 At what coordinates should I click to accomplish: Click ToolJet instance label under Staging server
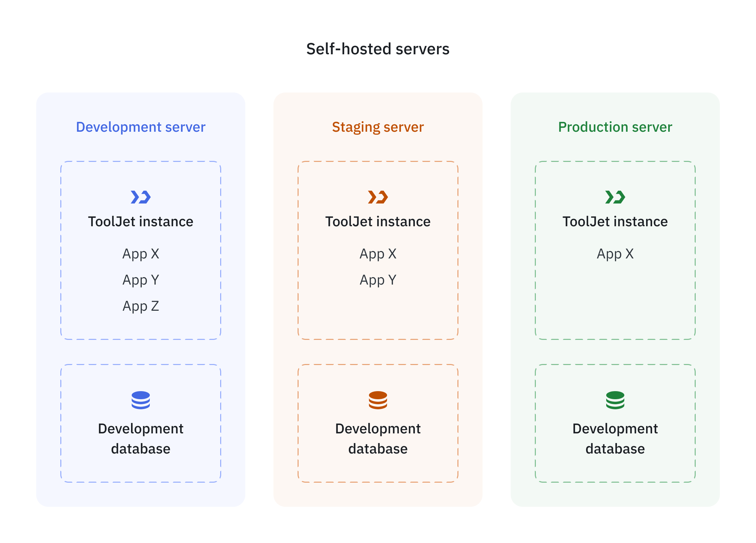coord(378,222)
